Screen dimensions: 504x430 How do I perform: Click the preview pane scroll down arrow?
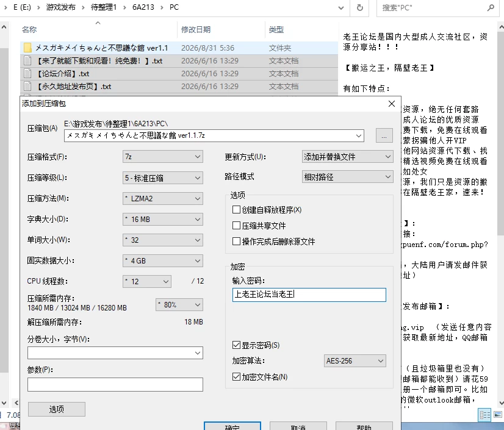coord(501,403)
